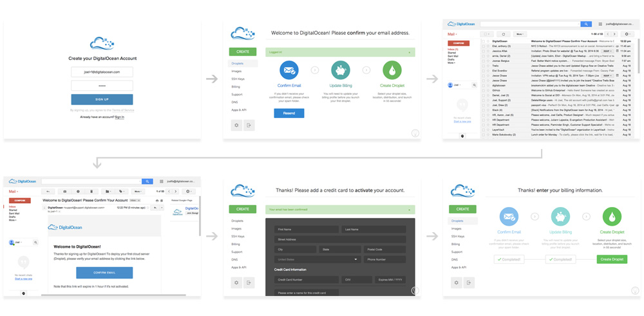Archive the opened confirmation email
This screenshot has width=644, height=316.
coord(65,192)
